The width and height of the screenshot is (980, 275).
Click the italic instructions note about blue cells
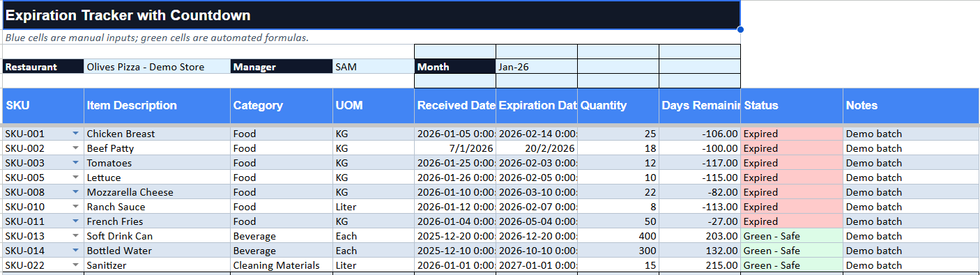[x=157, y=38]
